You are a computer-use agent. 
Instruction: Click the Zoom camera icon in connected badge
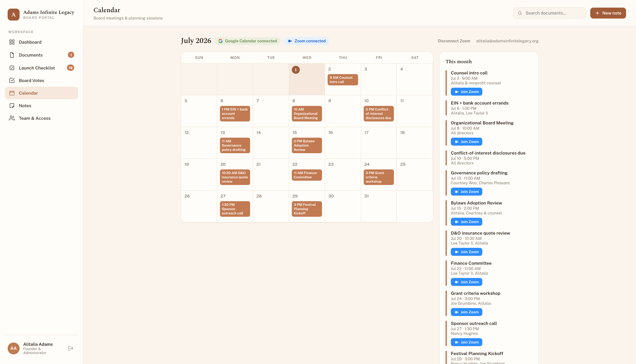pyautogui.click(x=290, y=41)
